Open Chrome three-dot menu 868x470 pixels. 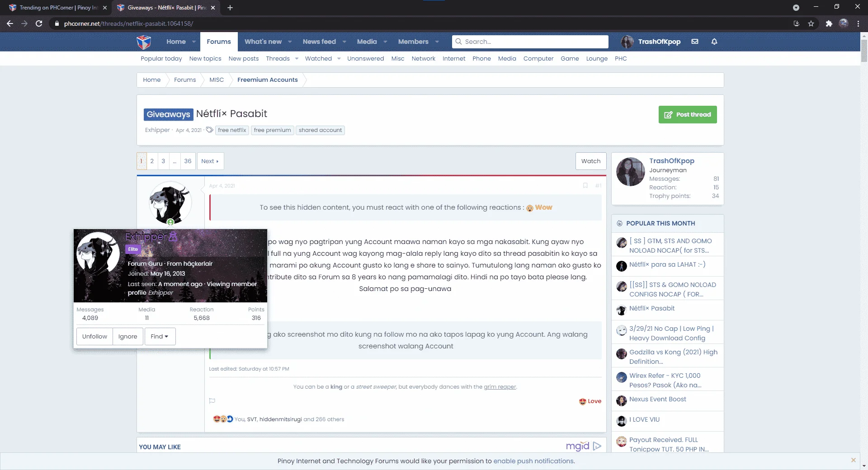858,23
